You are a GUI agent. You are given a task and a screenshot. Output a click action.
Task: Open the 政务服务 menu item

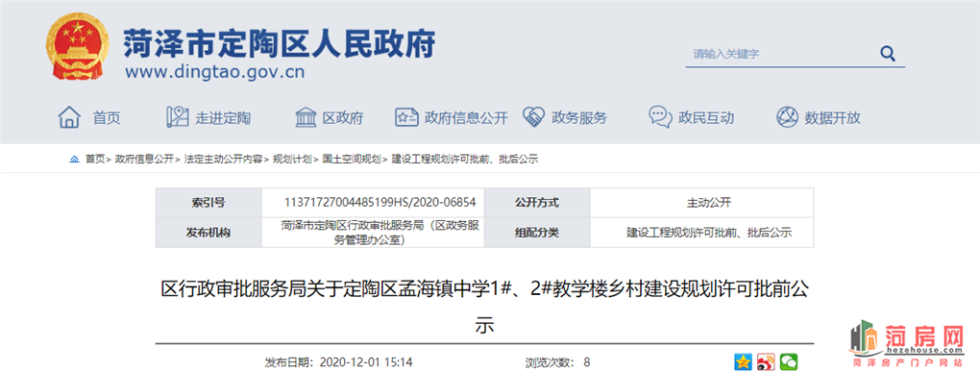pos(578,117)
